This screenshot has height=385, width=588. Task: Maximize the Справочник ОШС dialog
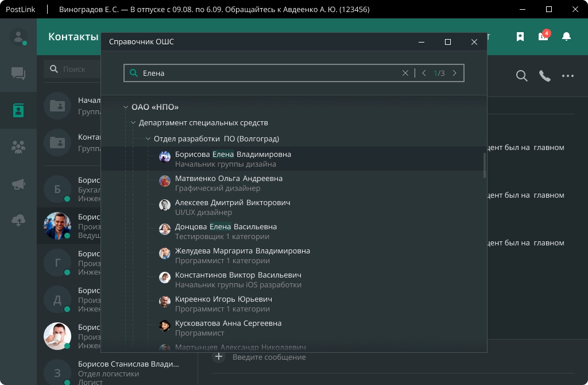click(448, 41)
